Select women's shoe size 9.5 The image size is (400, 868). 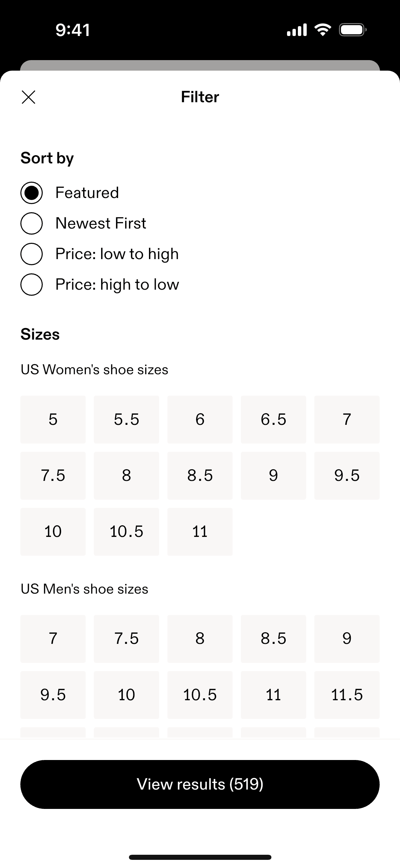point(347,475)
